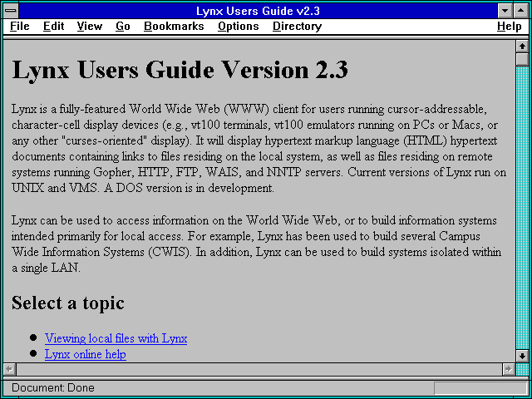Open the Help menu

pyautogui.click(x=510, y=27)
